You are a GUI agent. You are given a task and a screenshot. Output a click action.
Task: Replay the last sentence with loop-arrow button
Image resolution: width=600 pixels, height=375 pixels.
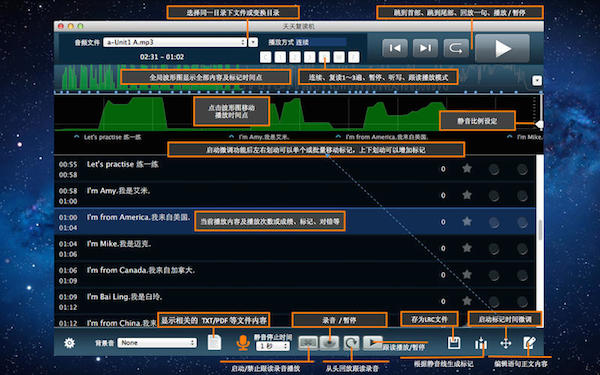(456, 48)
